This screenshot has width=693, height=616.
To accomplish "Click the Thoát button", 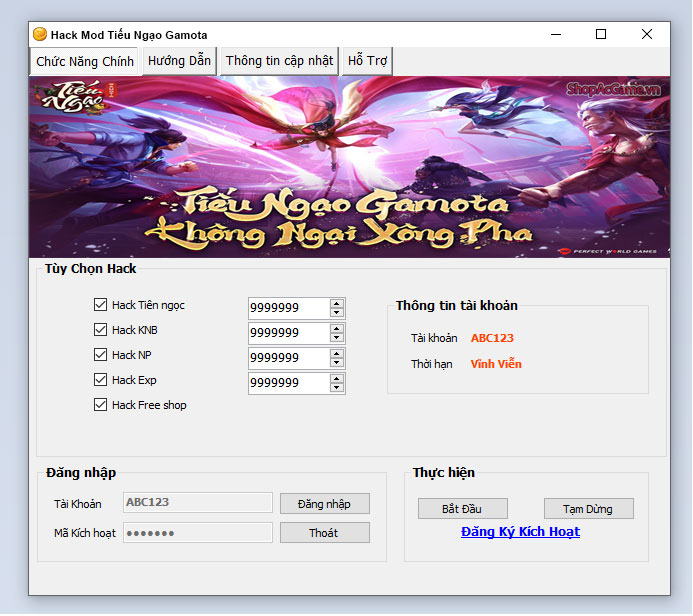I will click(325, 533).
